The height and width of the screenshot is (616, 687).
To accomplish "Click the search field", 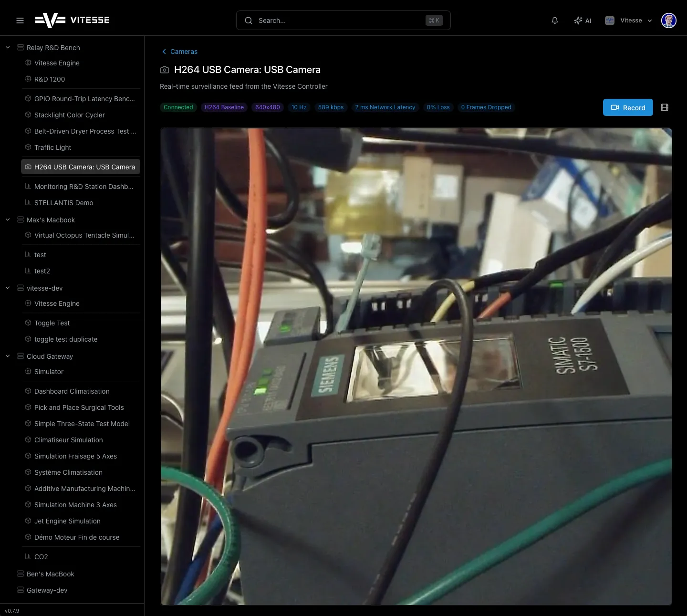I will click(343, 21).
